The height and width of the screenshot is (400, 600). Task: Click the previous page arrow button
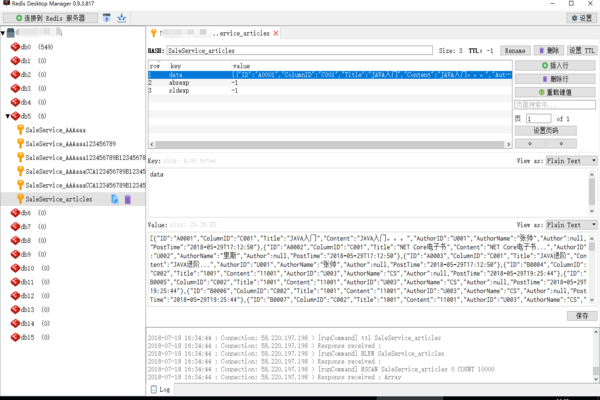pos(530,144)
